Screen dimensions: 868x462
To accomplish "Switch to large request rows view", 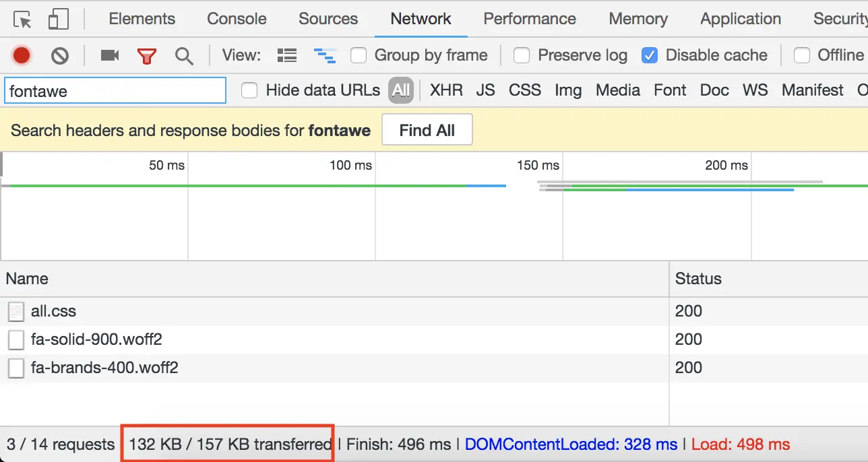I will tap(287, 55).
